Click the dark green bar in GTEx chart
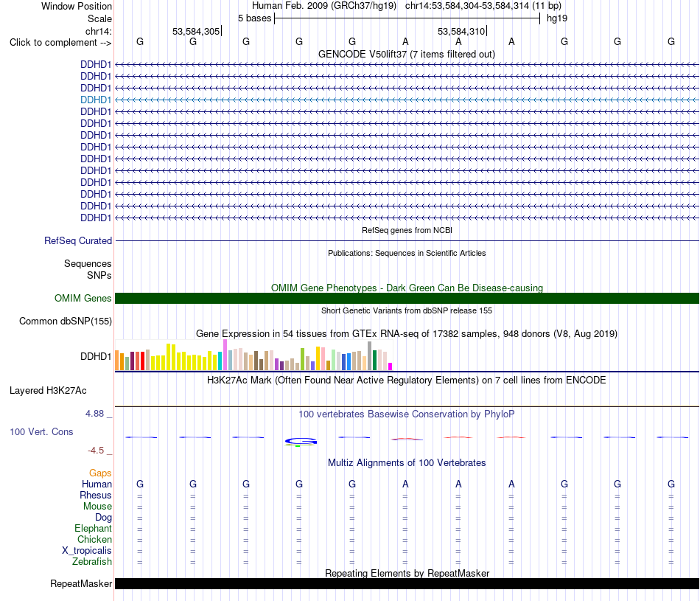700x601 pixels. pyautogui.click(x=375, y=360)
